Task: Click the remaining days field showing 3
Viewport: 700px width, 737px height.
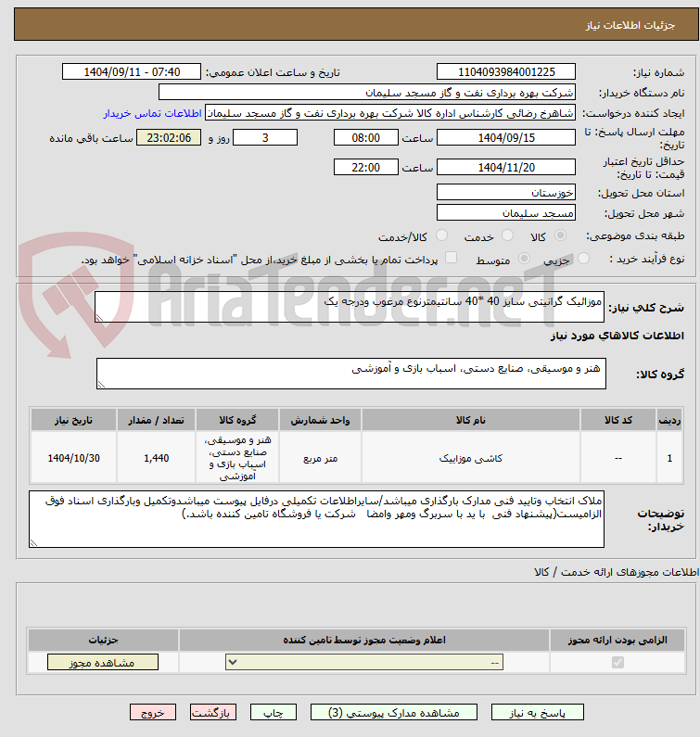Action: pos(265,138)
